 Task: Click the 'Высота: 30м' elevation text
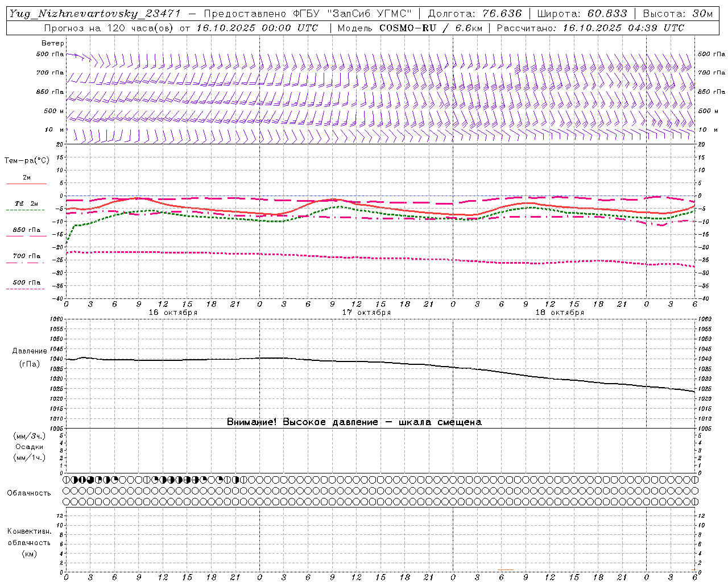(678, 14)
